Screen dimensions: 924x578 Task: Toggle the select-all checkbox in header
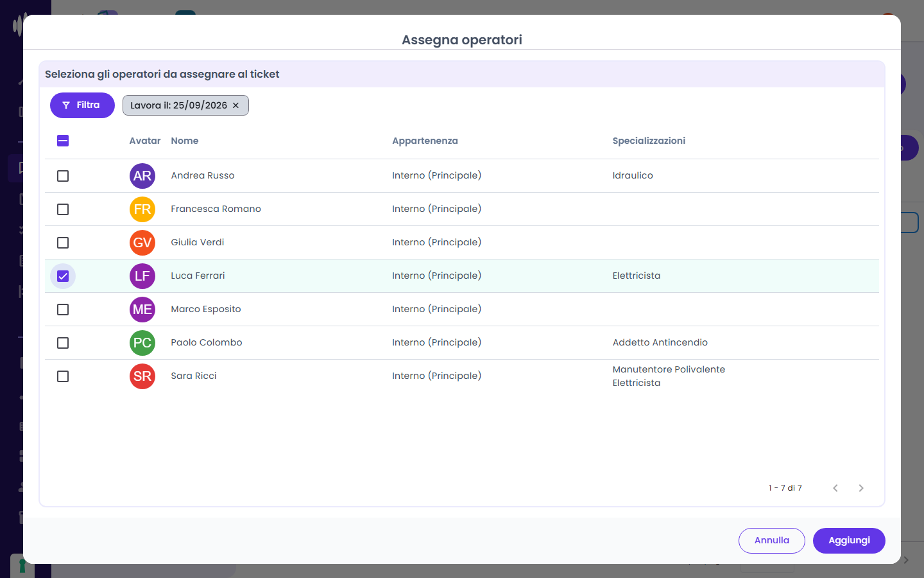[63, 141]
